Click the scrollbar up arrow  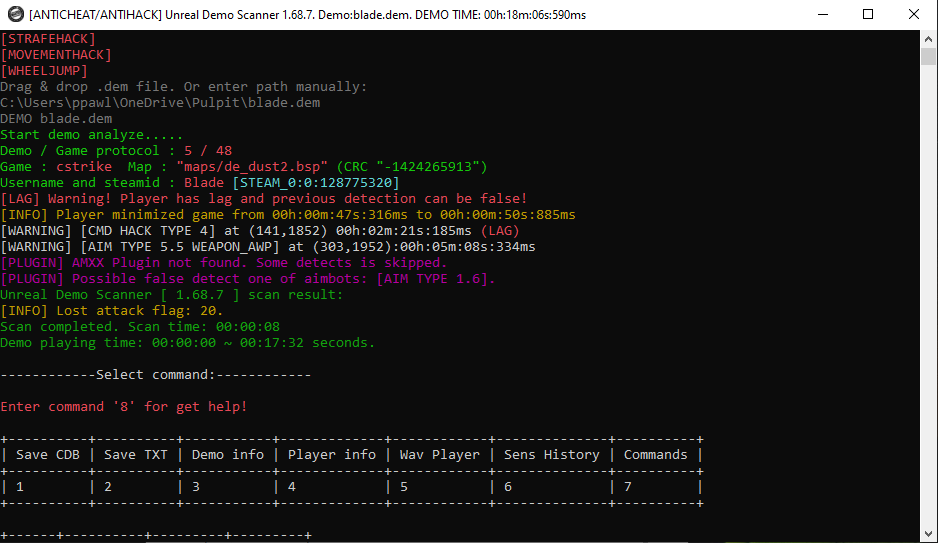pyautogui.click(x=928, y=39)
